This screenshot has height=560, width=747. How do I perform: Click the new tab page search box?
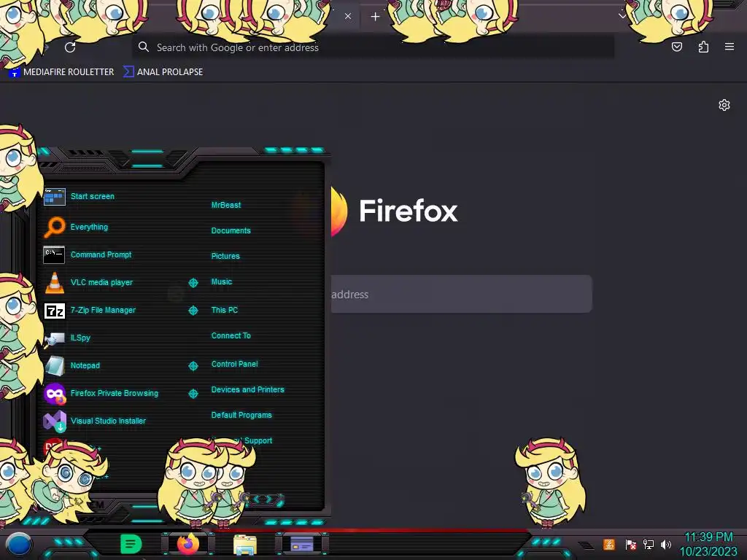(x=461, y=295)
